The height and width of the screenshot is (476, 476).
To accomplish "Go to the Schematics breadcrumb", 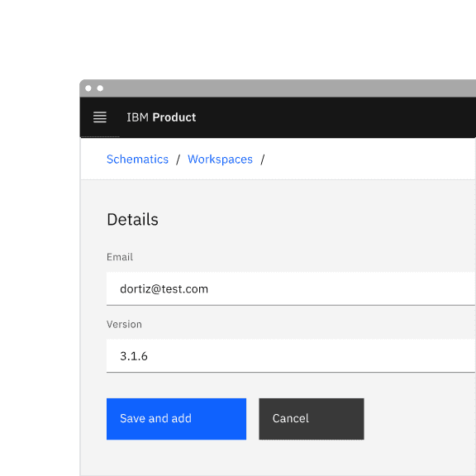I will tap(137, 159).
